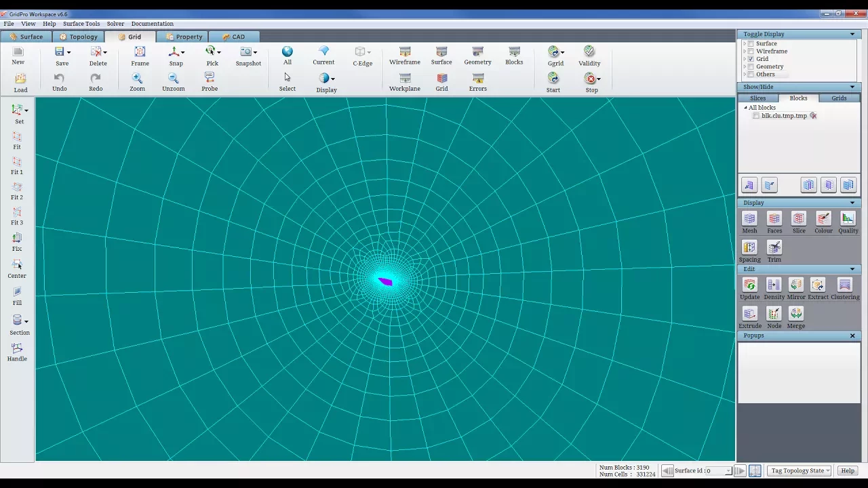
Task: Click the Fix view icon
Action: point(17,238)
